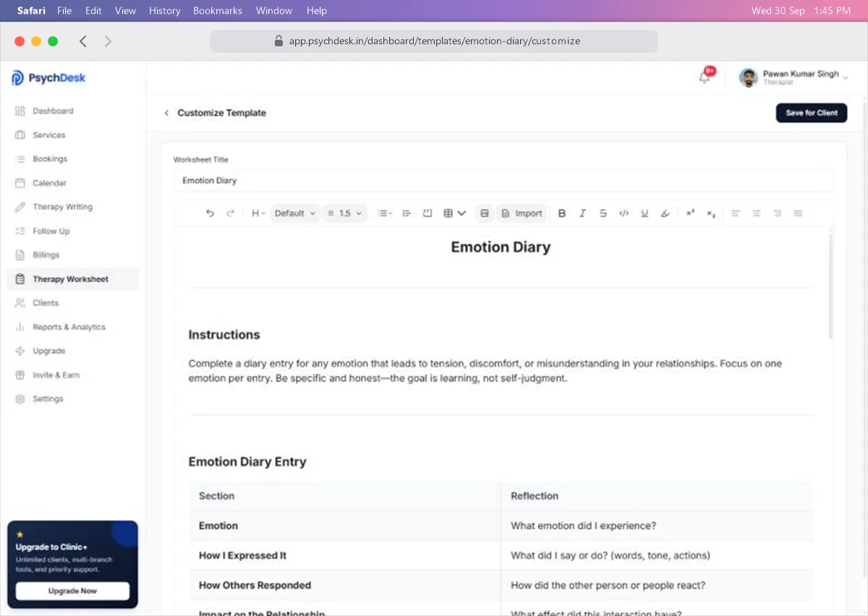Open Calendar in the sidebar

tap(72, 183)
